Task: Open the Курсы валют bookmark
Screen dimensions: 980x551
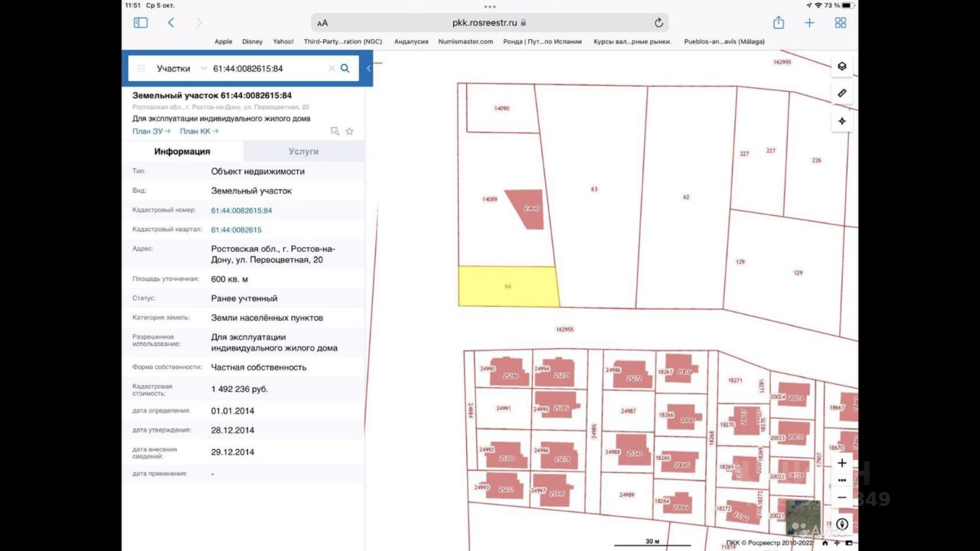Action: (x=632, y=41)
